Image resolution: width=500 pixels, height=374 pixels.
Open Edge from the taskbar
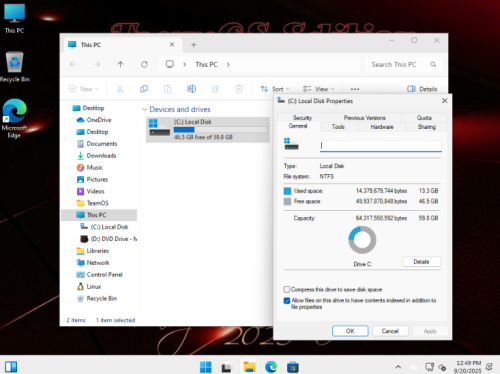point(271,367)
